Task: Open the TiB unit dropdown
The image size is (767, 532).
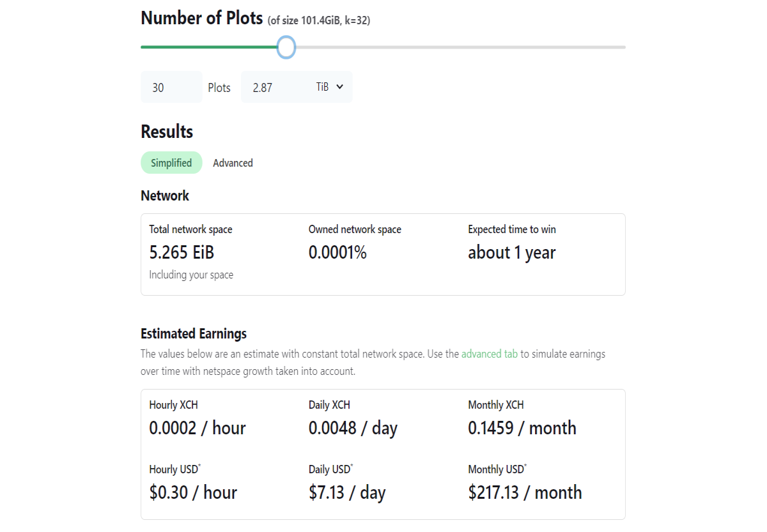Action: coord(330,87)
